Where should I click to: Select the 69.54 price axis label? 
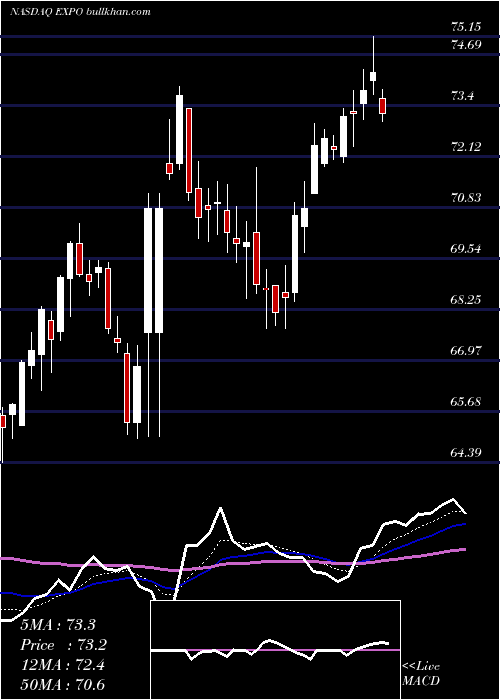click(466, 248)
